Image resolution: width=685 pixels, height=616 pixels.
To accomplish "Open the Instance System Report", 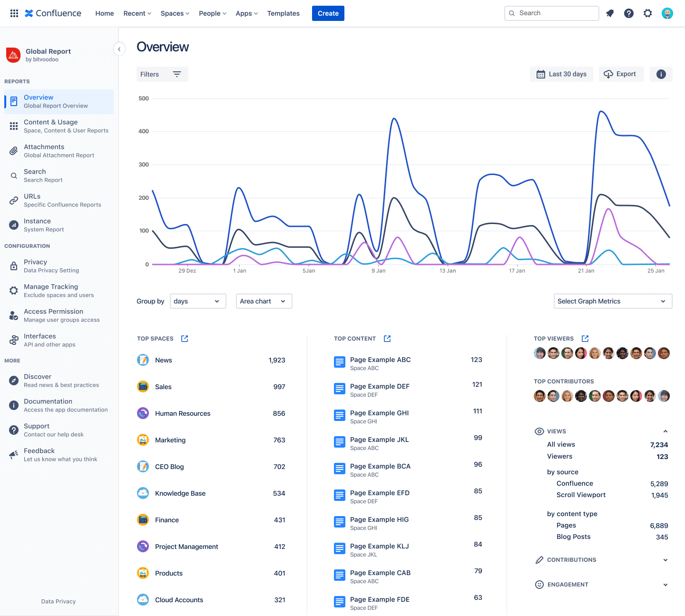I will click(x=43, y=225).
